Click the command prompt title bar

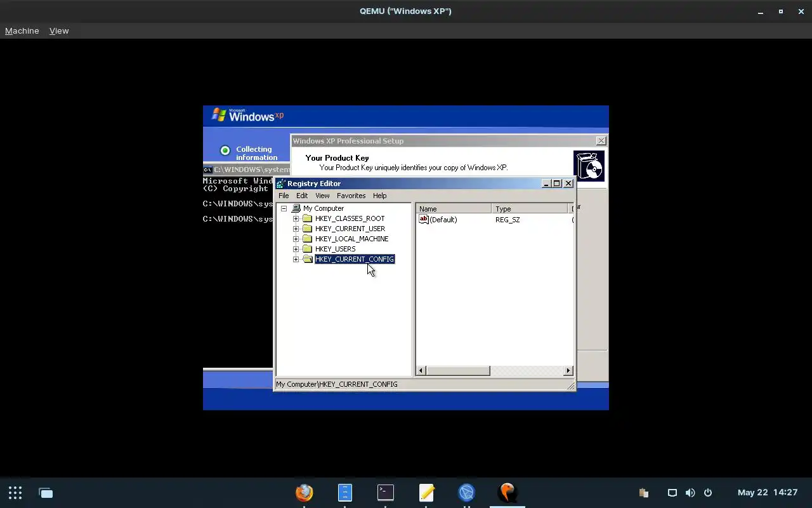click(x=247, y=170)
